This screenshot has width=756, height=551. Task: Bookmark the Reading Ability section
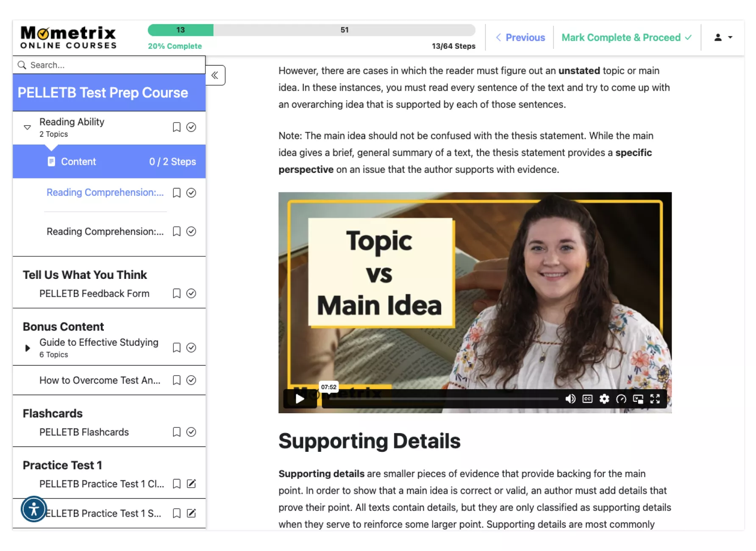coord(177,127)
